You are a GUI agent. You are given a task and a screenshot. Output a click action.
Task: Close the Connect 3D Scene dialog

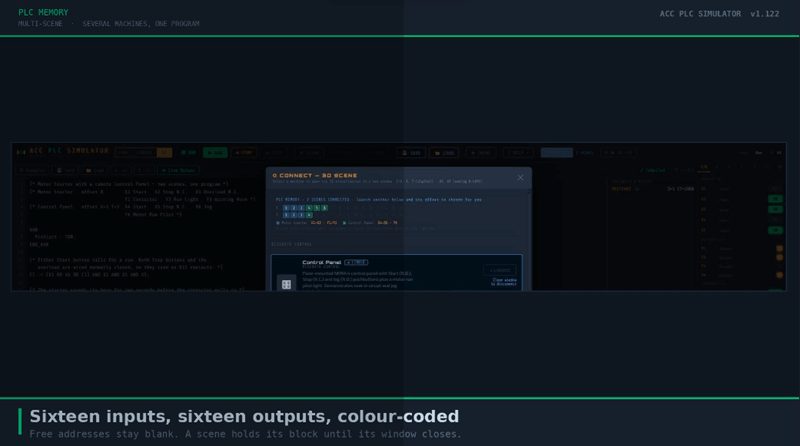click(520, 178)
